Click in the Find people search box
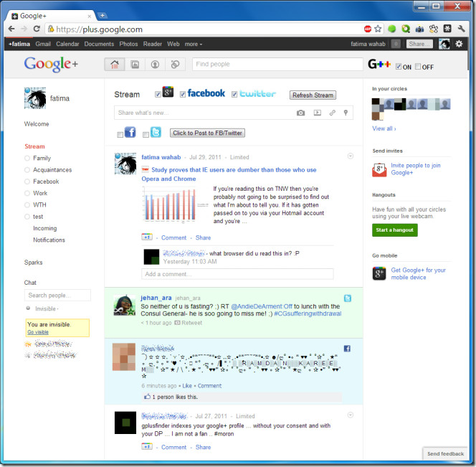 coord(277,64)
